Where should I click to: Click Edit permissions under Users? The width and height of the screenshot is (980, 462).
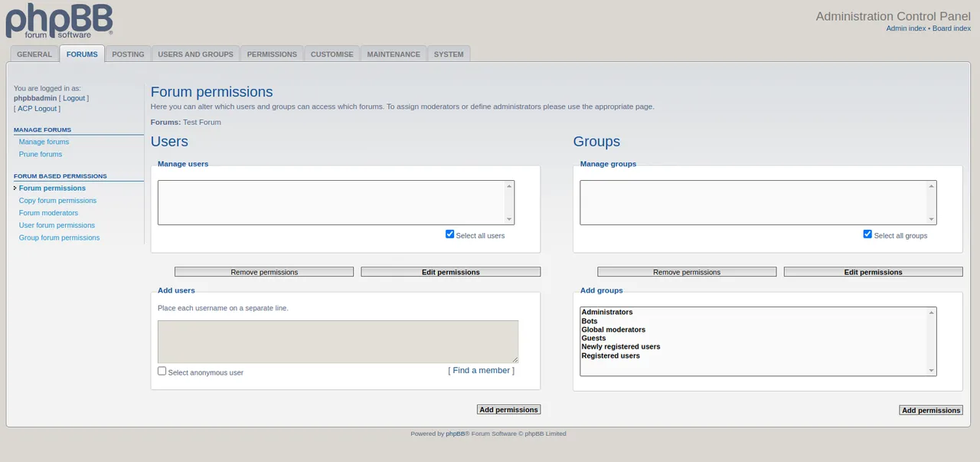(451, 272)
